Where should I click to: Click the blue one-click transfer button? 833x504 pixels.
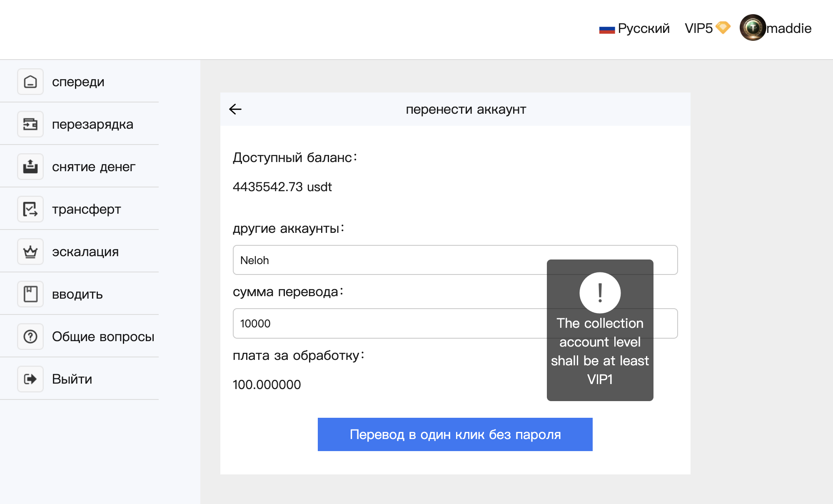454,433
